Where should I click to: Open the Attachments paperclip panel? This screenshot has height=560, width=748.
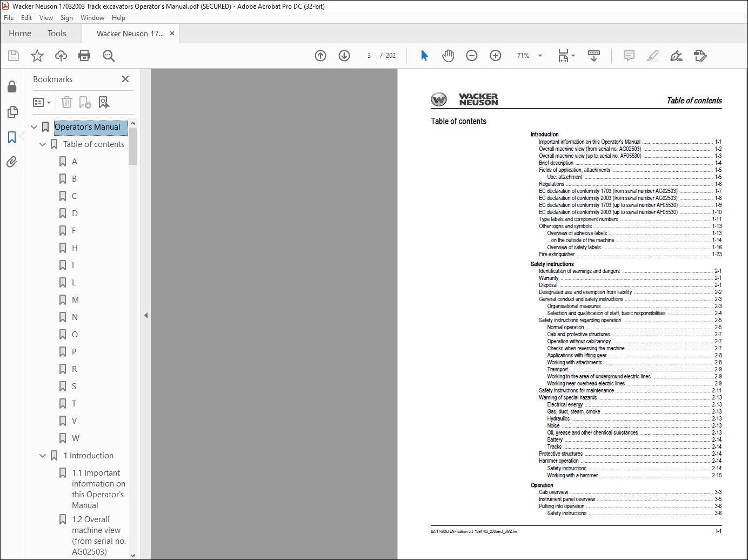[x=12, y=162]
